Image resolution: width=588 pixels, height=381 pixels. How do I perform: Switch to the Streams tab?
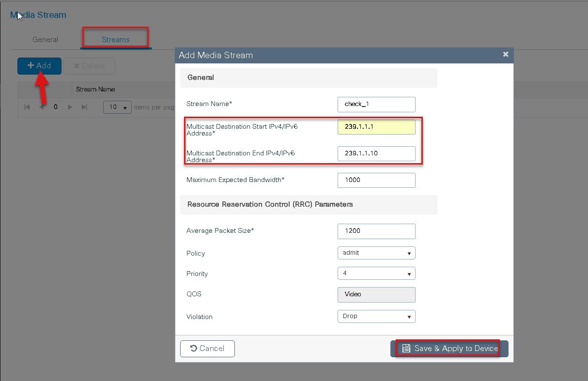[x=116, y=40]
